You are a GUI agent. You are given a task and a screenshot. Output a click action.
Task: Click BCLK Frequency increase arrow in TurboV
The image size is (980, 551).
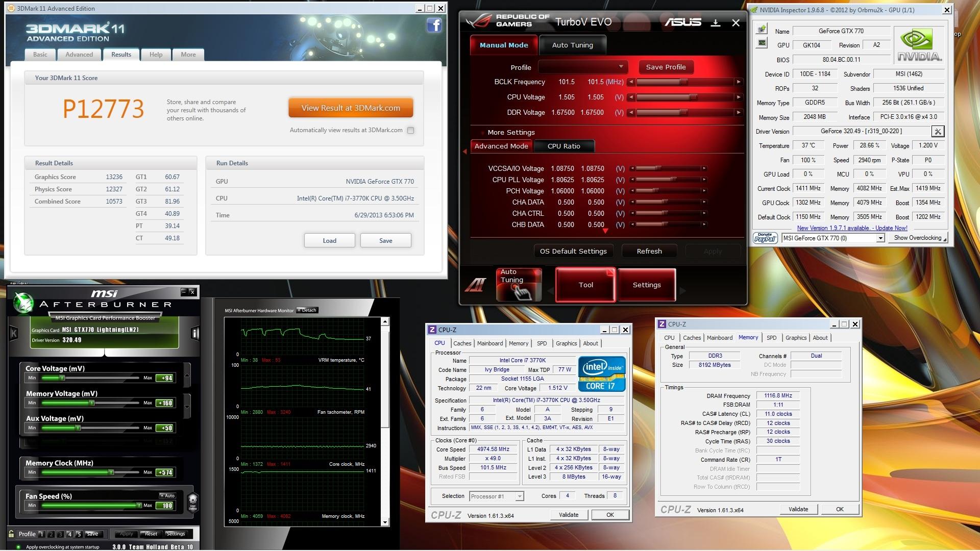click(738, 82)
